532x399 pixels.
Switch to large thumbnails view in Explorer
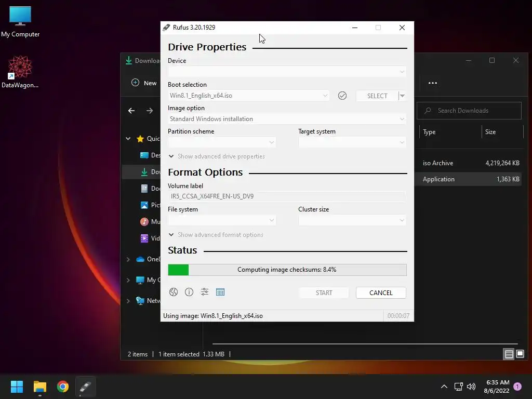tap(520, 354)
